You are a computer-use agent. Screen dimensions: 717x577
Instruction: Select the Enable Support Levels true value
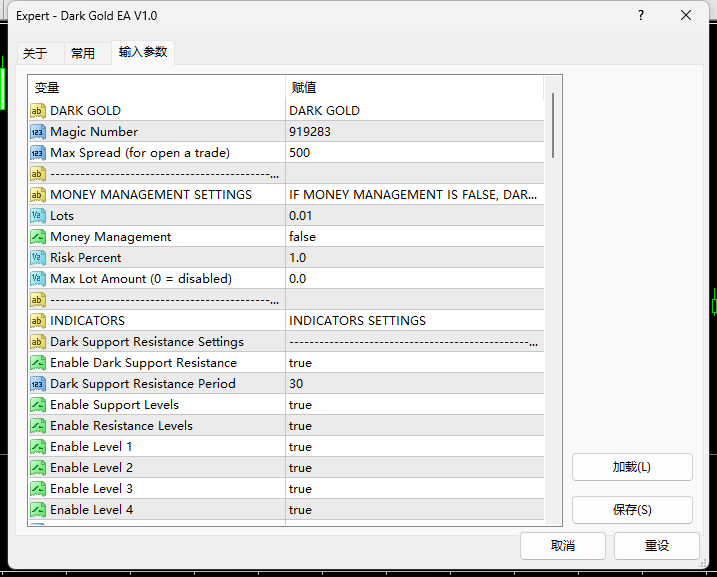pyautogui.click(x=415, y=405)
